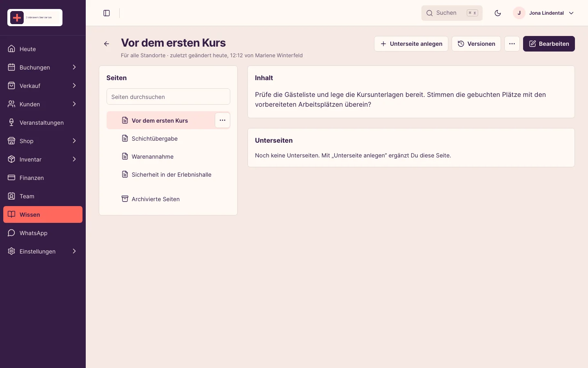The image size is (588, 368).
Task: Open the Jona Lindental account menu
Action: [x=544, y=13]
